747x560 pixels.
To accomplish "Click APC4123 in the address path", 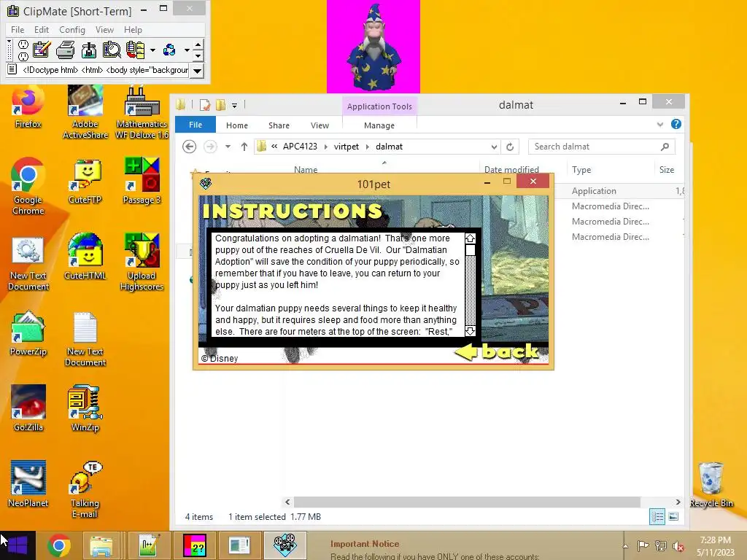I will (300, 147).
